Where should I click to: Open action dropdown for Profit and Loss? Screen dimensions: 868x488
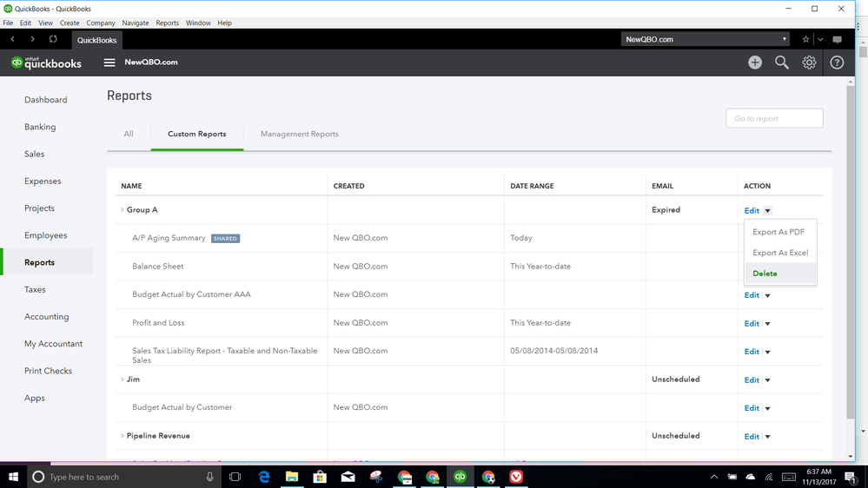coord(768,324)
